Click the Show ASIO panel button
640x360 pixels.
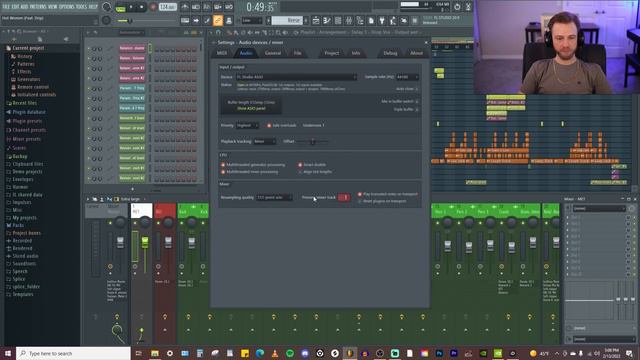(x=251, y=109)
